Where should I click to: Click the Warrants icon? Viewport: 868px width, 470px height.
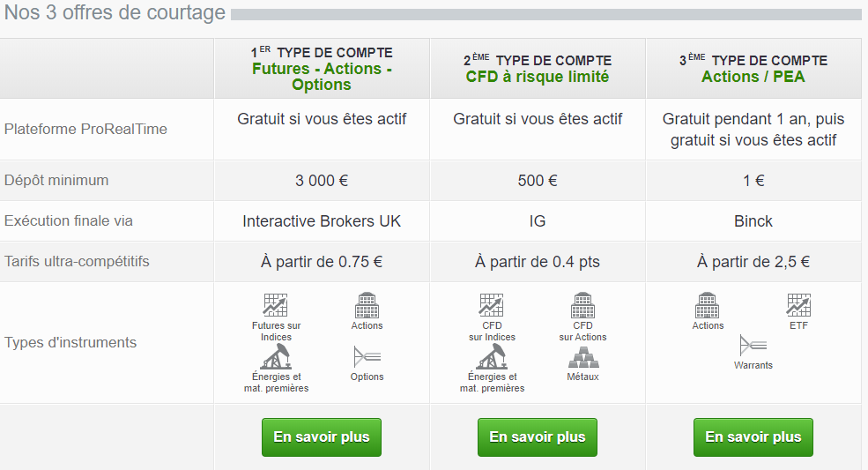tap(753, 346)
